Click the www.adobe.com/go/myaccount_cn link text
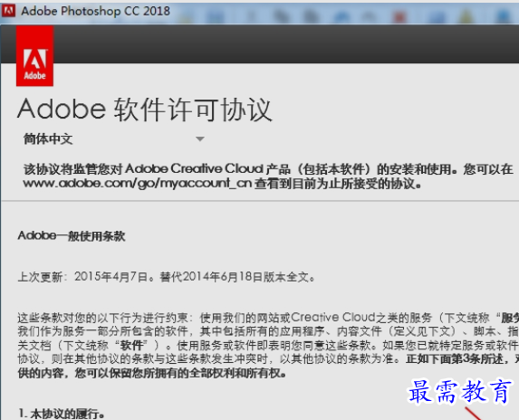 click(x=138, y=183)
